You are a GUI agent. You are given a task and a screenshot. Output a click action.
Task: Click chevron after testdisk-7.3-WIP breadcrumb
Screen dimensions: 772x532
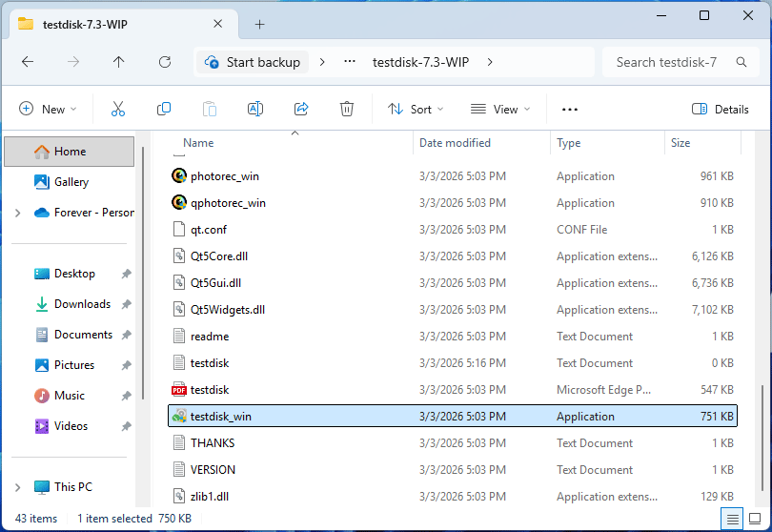(x=490, y=62)
